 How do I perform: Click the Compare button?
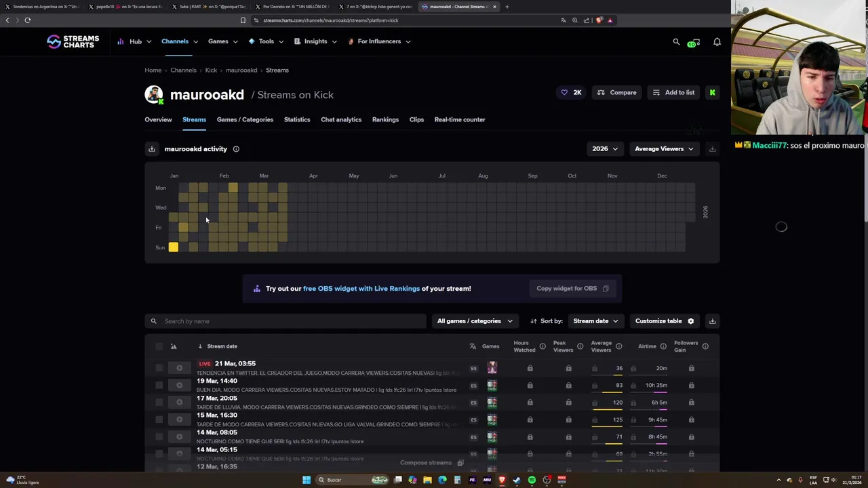pos(616,92)
